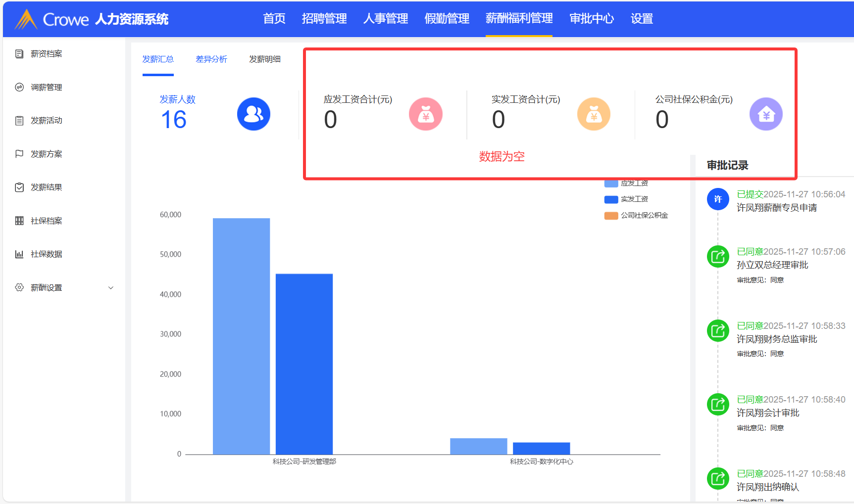854x504 pixels.
Task: Go to 薪资档案 in sidebar
Action: (47, 54)
